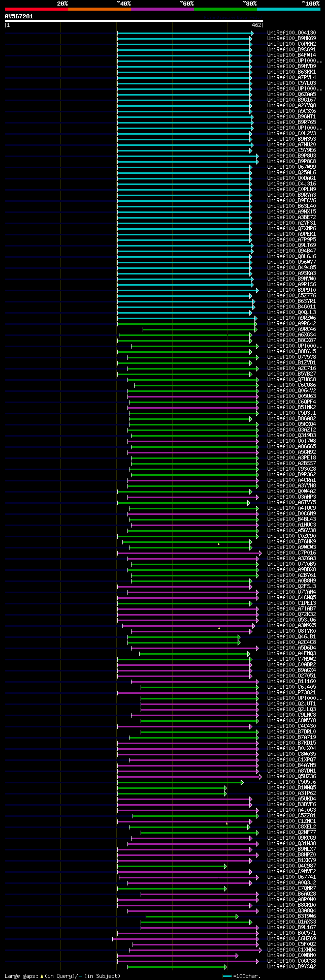Click the query end position 462
Screen dimensions: 325x980
[x=256, y=25]
